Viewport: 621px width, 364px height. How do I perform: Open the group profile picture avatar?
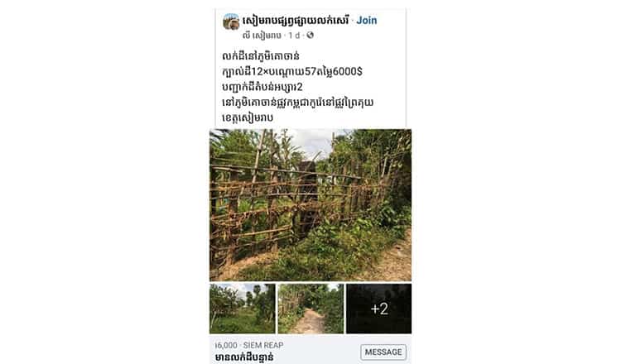(x=231, y=22)
